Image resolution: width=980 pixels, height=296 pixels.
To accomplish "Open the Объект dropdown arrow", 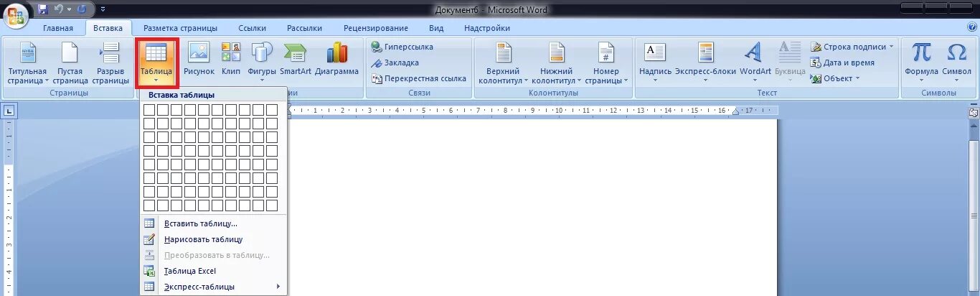I will [858, 78].
